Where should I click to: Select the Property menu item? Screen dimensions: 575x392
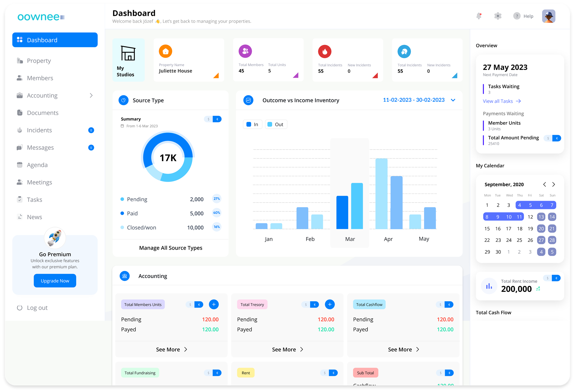point(39,61)
